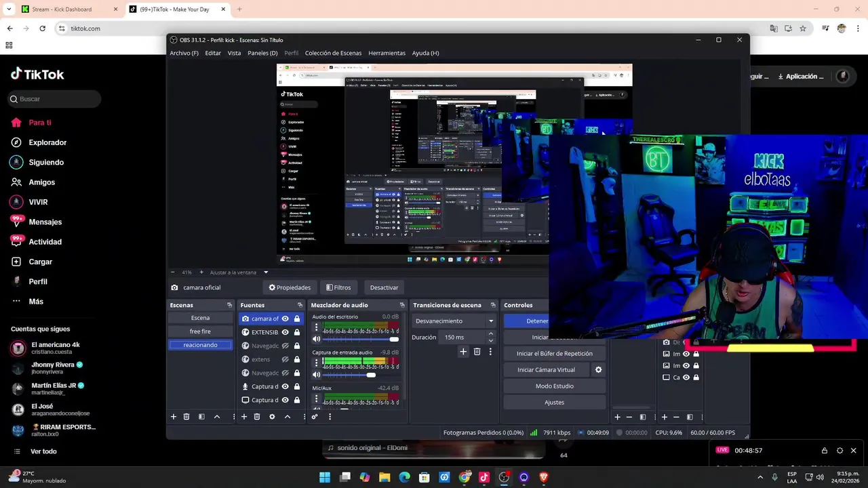Open Chrome from the Windows taskbar
Image resolution: width=868 pixels, height=488 pixels.
[465, 477]
